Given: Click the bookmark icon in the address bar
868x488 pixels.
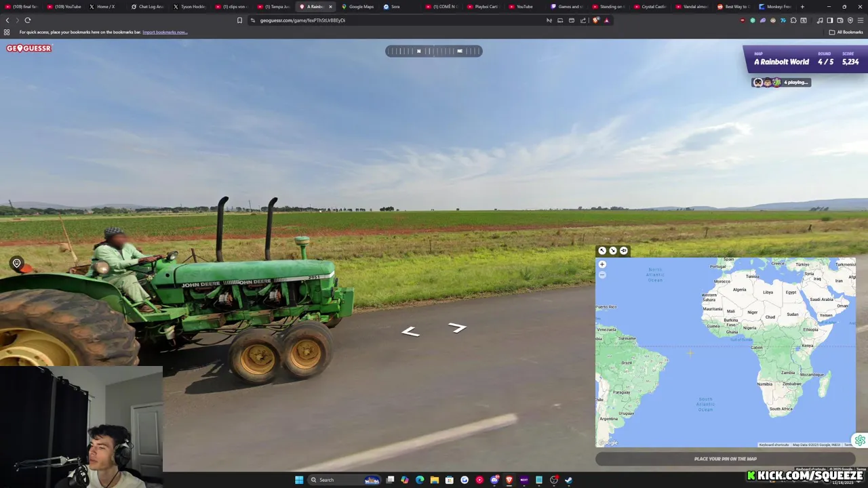Looking at the screenshot, I should coord(239,20).
